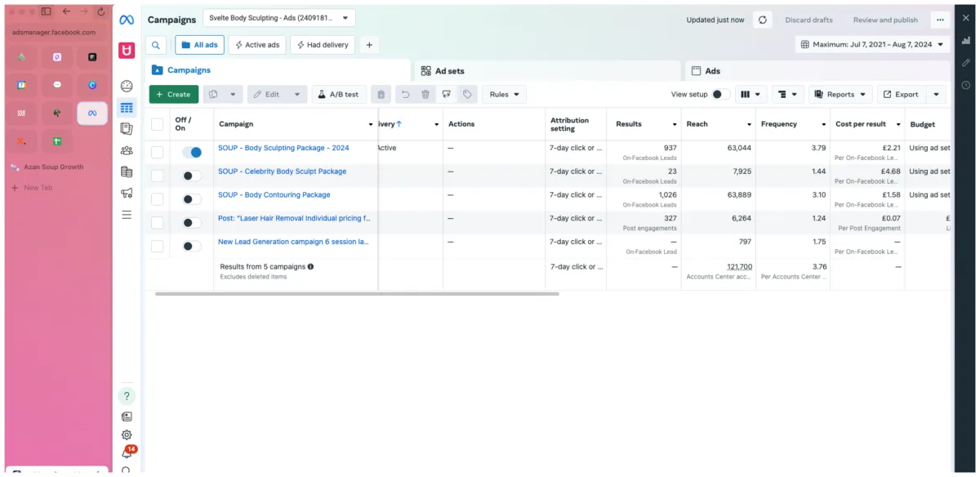Open the settings gear icon in sidebar

pyautogui.click(x=127, y=435)
